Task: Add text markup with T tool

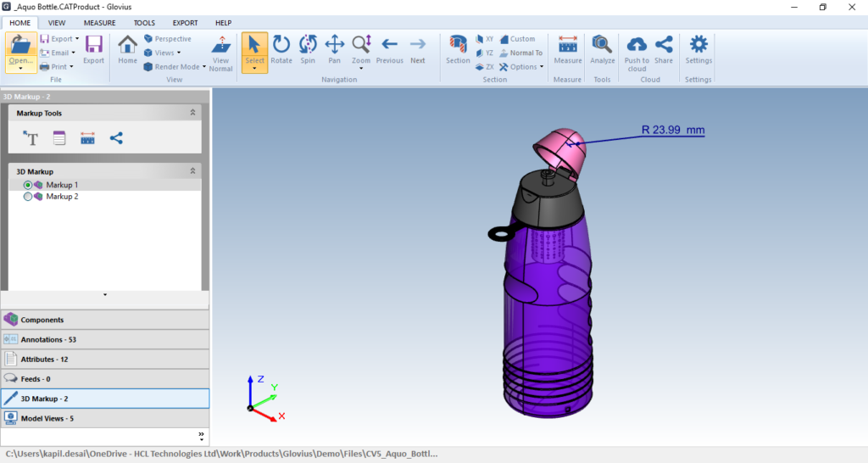Action: pos(31,138)
